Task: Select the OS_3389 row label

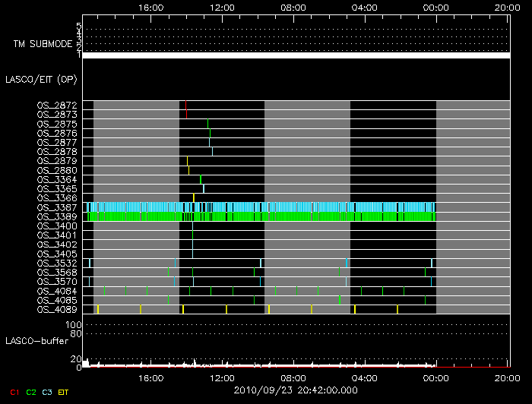Action: point(56,216)
